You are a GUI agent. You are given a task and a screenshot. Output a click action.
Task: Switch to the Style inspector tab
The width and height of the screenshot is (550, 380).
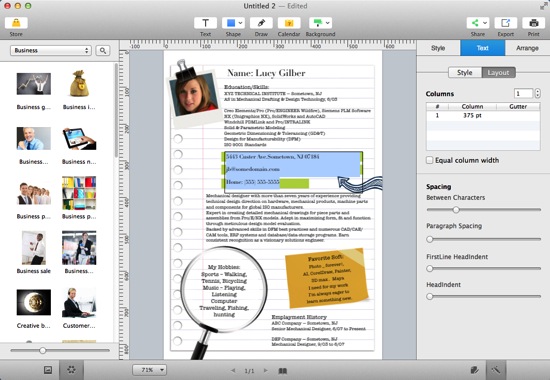[x=438, y=48]
